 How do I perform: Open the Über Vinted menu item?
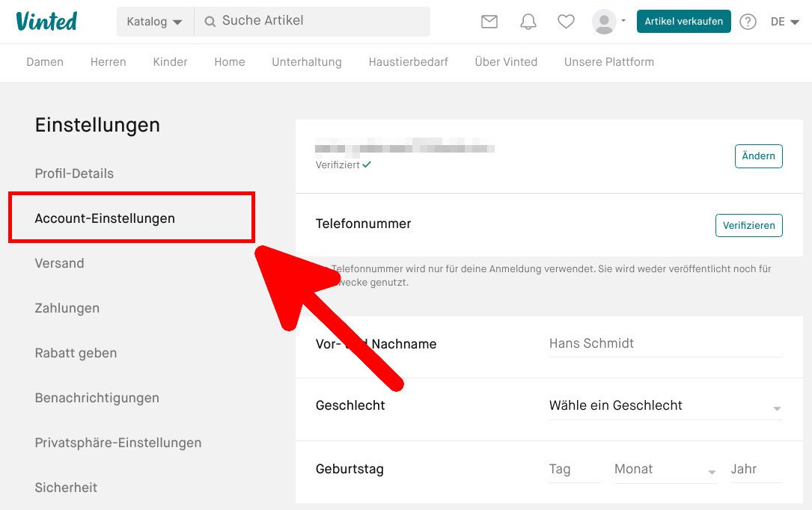coord(506,62)
